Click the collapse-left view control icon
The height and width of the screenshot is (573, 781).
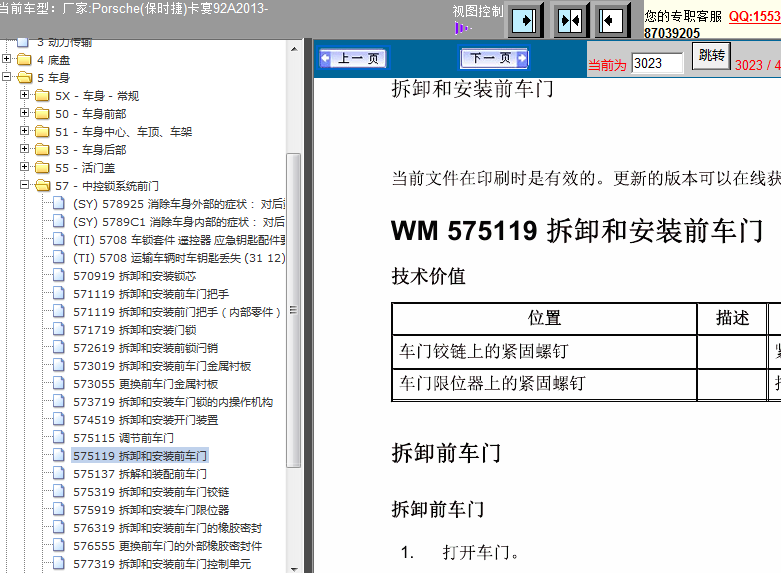(x=612, y=21)
